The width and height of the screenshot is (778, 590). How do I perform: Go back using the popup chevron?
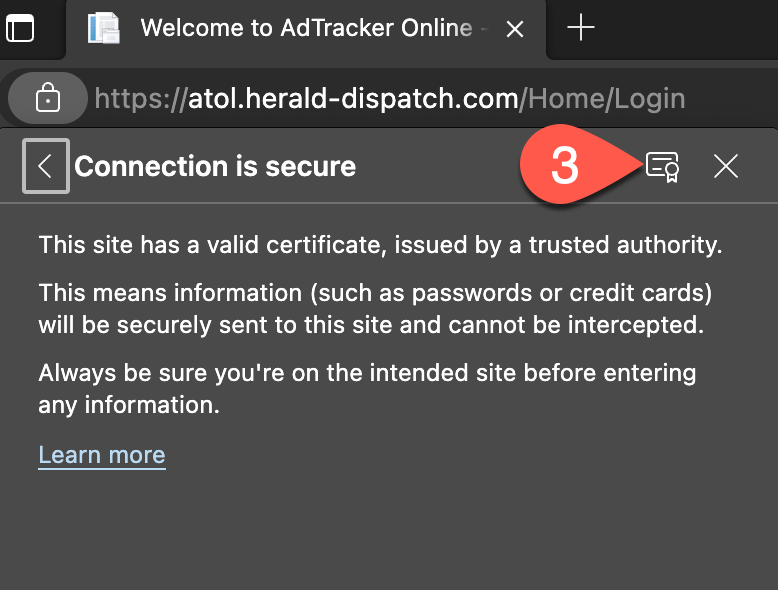click(45, 166)
